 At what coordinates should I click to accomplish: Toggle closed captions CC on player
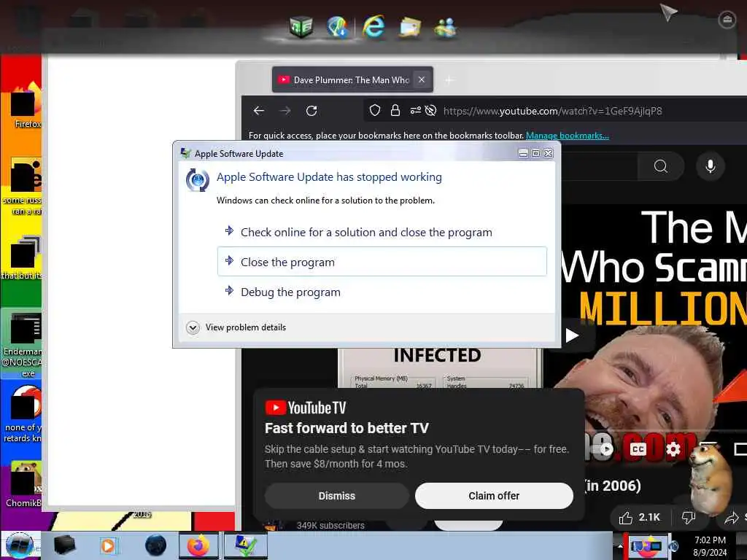[x=638, y=448]
